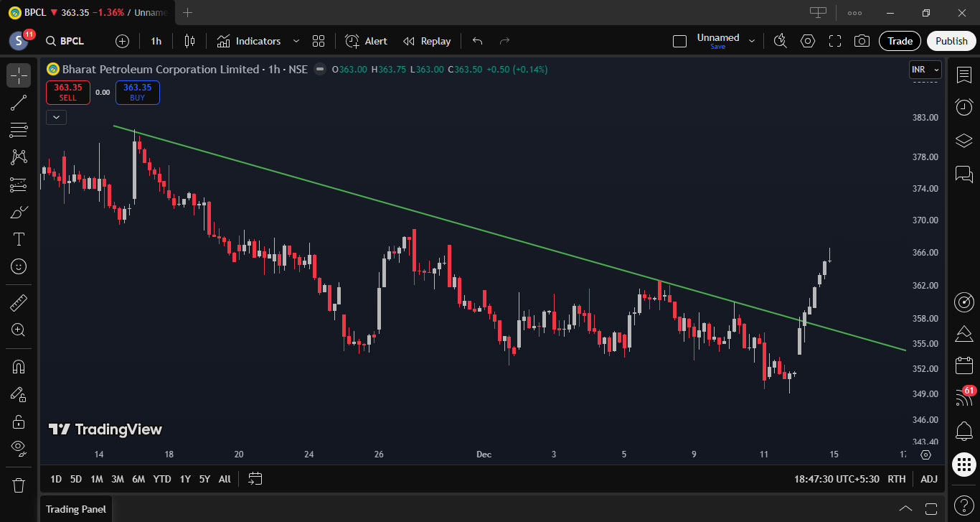This screenshot has width=980, height=522.
Task: Change the 1h chart interval
Action: click(x=156, y=41)
